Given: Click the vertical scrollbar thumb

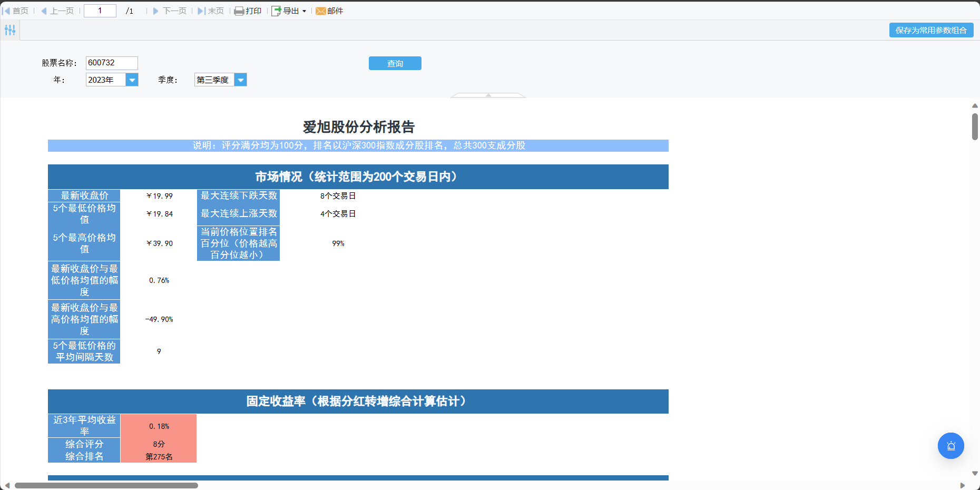Looking at the screenshot, I should coord(975,126).
